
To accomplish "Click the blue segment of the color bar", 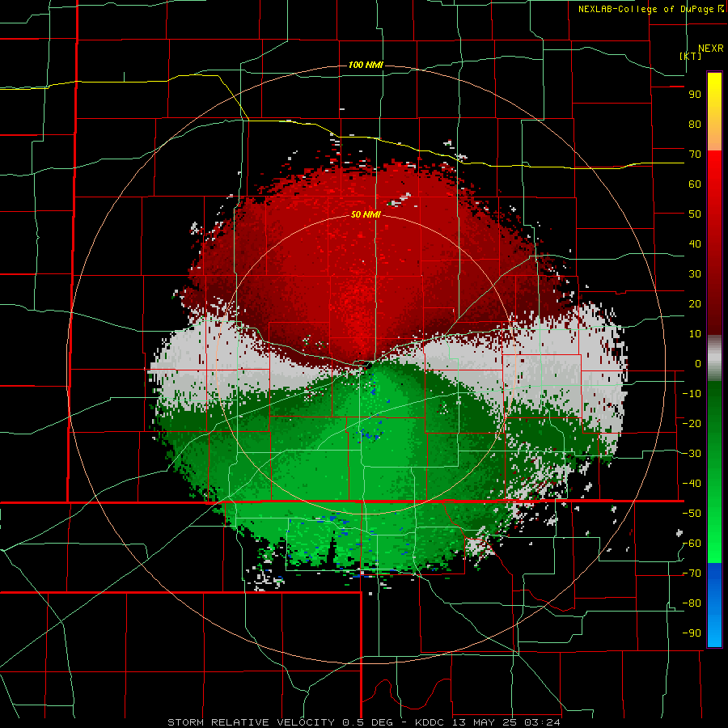I will (x=714, y=605).
